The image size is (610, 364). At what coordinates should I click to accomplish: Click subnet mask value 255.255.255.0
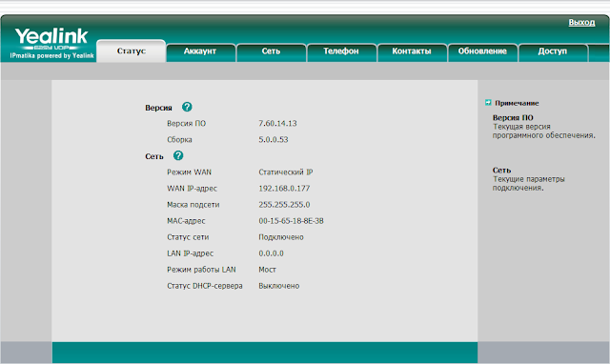pos(284,205)
